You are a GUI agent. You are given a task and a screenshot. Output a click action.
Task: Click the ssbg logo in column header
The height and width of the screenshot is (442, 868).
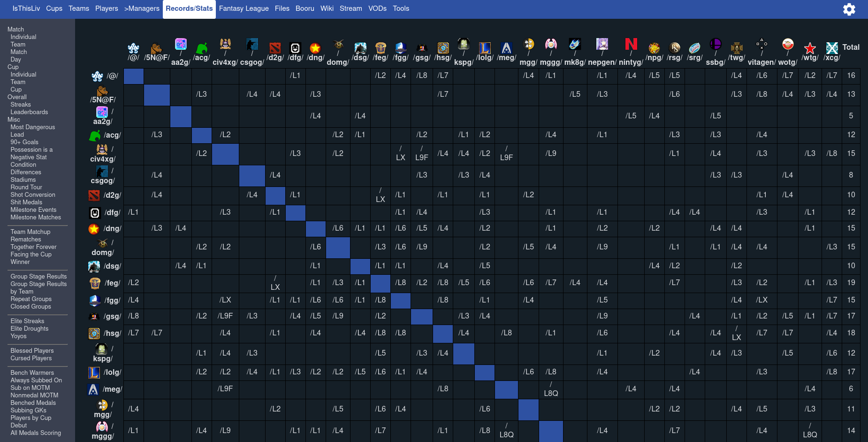click(x=716, y=44)
